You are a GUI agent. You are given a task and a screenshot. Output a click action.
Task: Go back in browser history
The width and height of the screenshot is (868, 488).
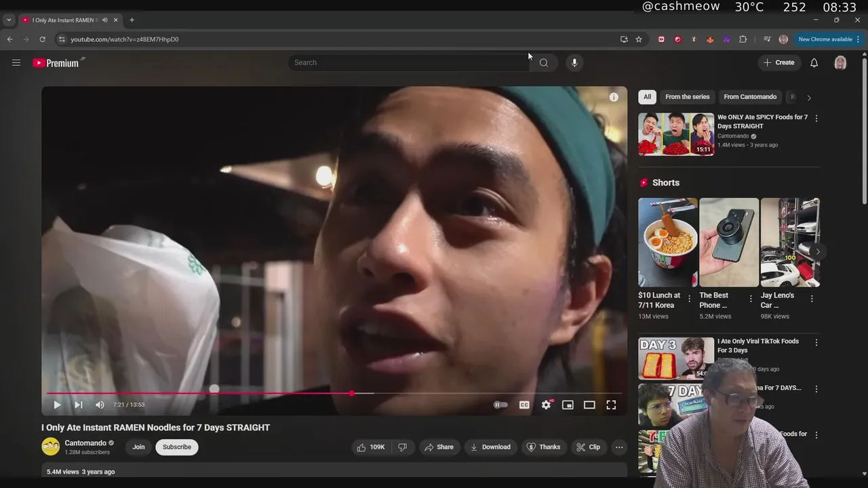pos(9,39)
